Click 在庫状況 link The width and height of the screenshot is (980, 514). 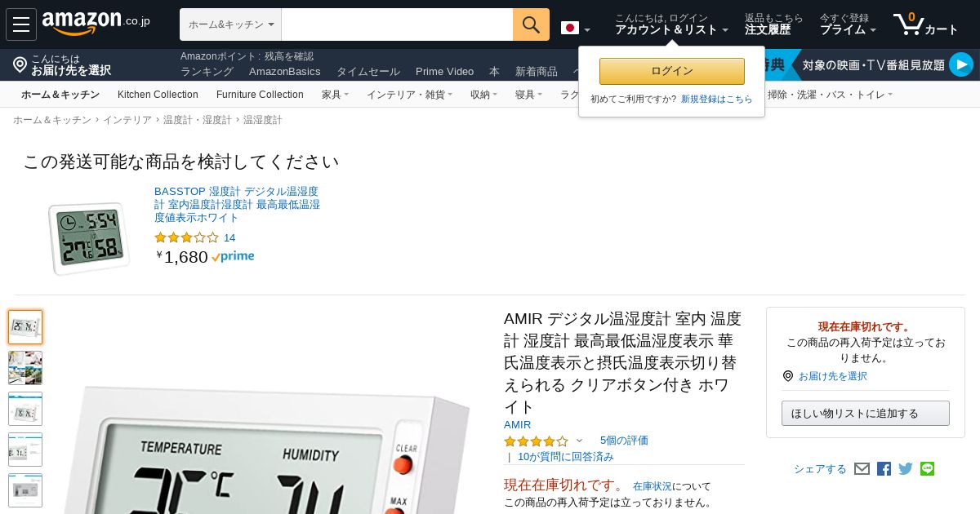click(653, 485)
